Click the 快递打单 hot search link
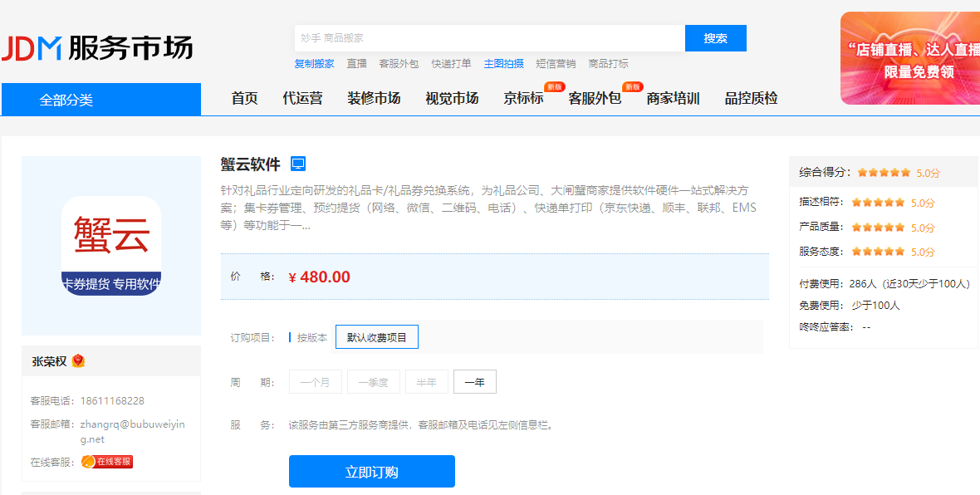Screen dimensions: 980x495 pos(451,64)
